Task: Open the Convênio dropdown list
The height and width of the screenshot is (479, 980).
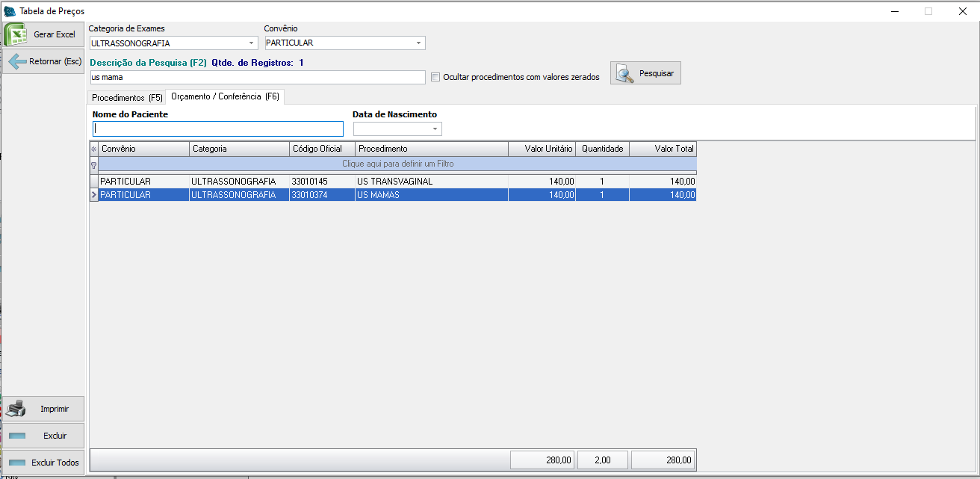Action: coord(418,43)
